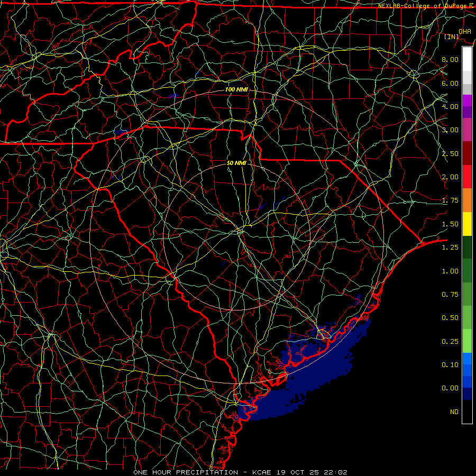Screen dimensions: 476x476
Task: Click the "0.50" legend value
Action: [x=450, y=318]
